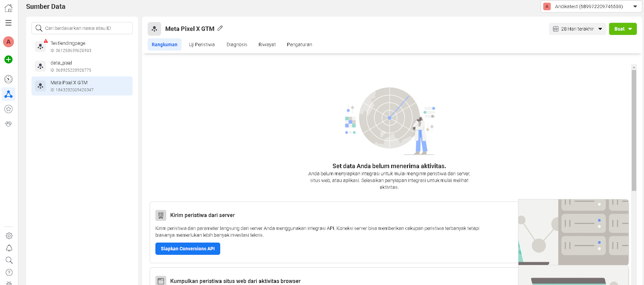This screenshot has width=644, height=285.
Task: Click the calendar icon in date range selector
Action: tap(556, 29)
